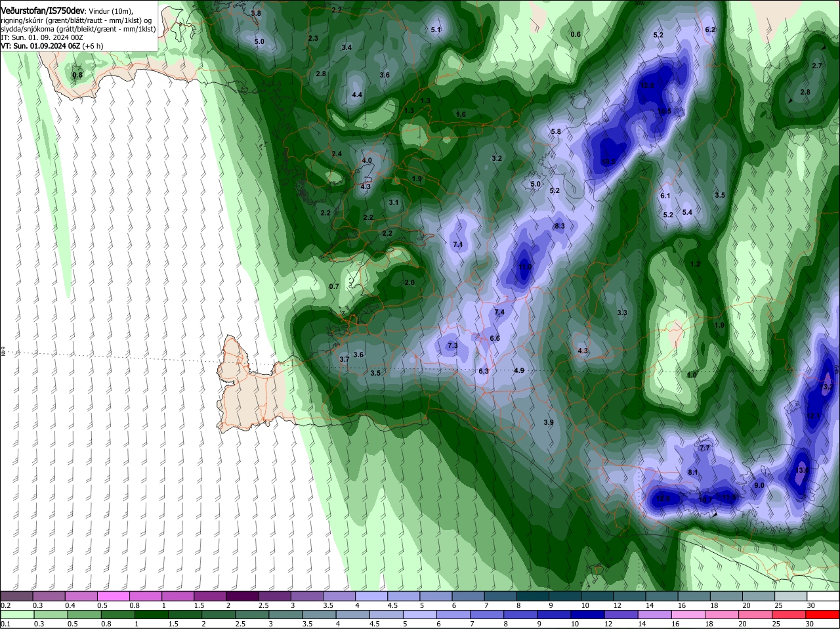Click the 2.0 precipitation value
Image resolution: width=840 pixels, height=629 pixels.
click(x=409, y=282)
